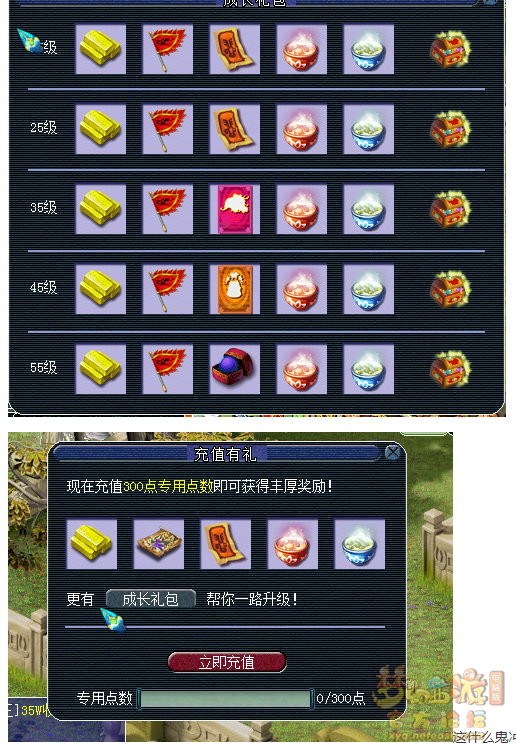The image size is (516, 748).
Task: Click the pink card item in the 35级 row
Action: 235,209
